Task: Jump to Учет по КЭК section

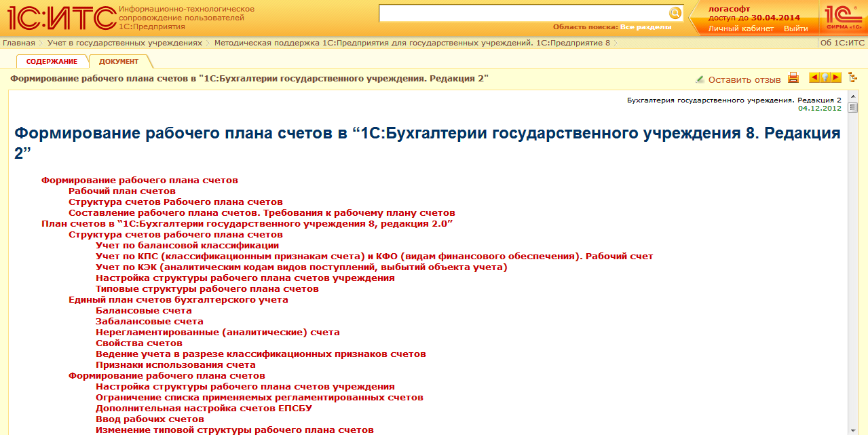Action: point(301,267)
